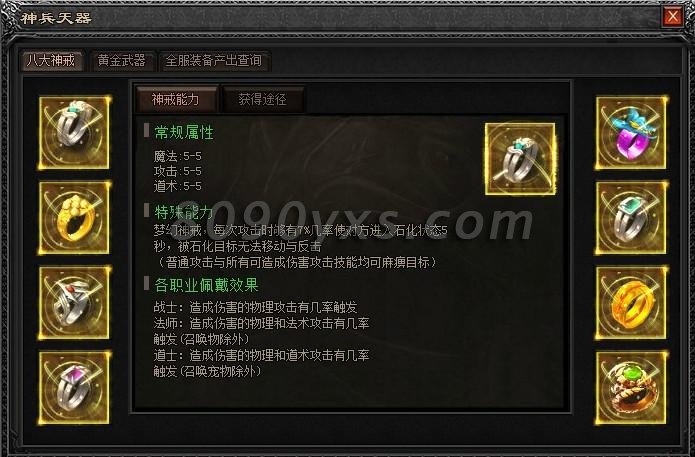This screenshot has height=457, width=695.
Task: Show the 神戒能力 sub-tab
Action: (x=176, y=99)
